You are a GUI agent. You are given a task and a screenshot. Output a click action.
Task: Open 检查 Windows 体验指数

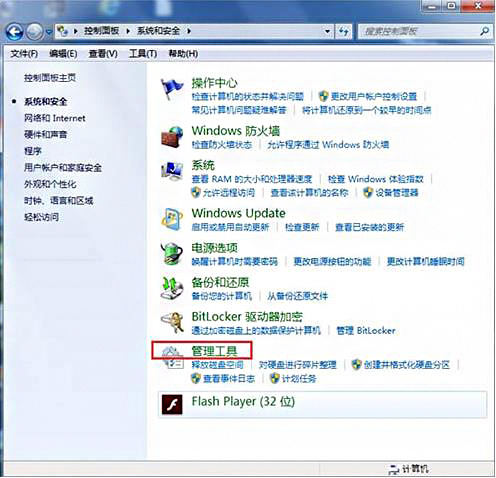pyautogui.click(x=376, y=179)
